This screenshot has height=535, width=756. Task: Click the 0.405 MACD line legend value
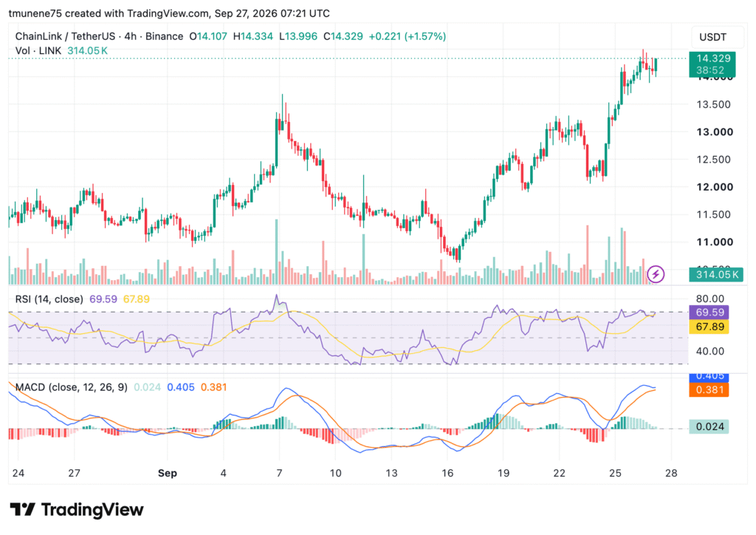(x=181, y=387)
